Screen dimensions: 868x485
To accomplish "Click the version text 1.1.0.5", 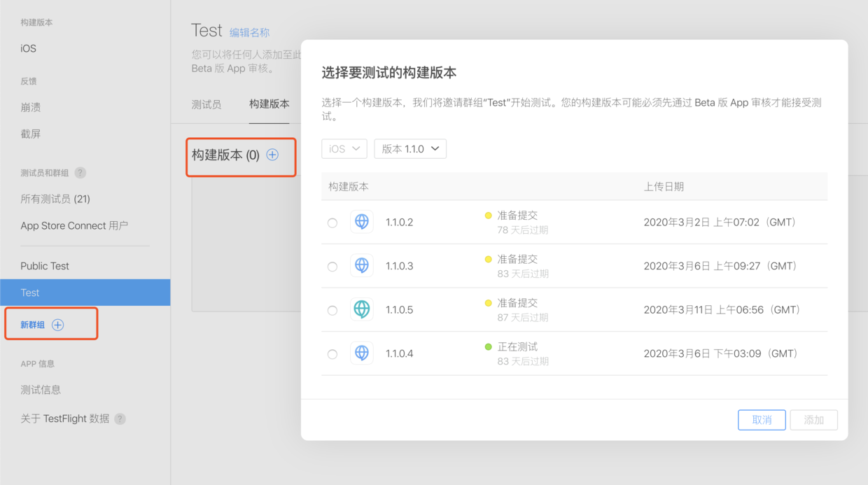I will 400,310.
